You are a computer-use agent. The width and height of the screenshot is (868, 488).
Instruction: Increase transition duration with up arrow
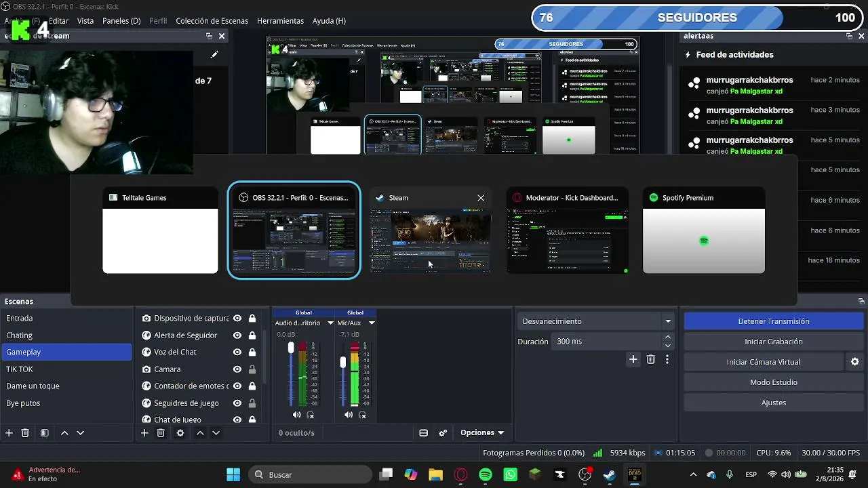(668, 338)
